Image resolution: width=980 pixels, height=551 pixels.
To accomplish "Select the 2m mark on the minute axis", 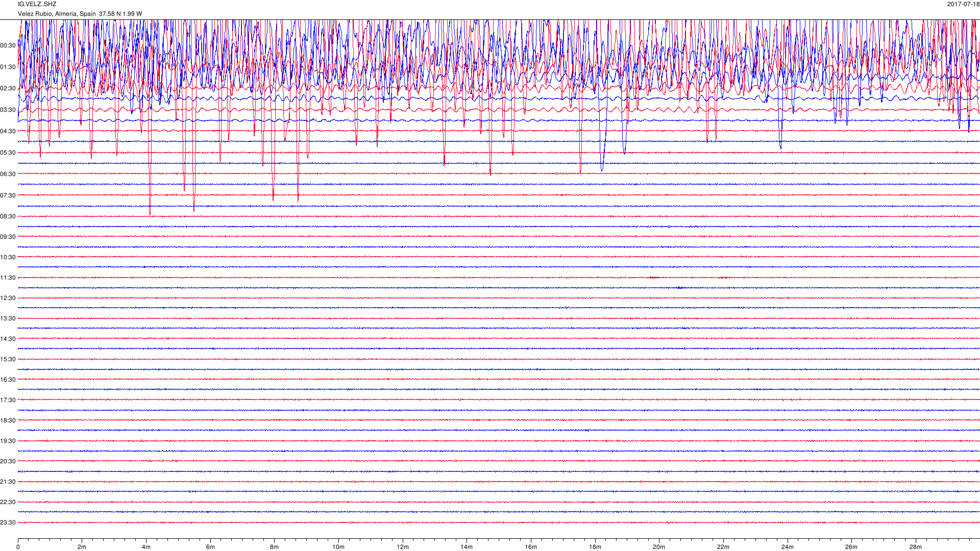I will (x=82, y=547).
